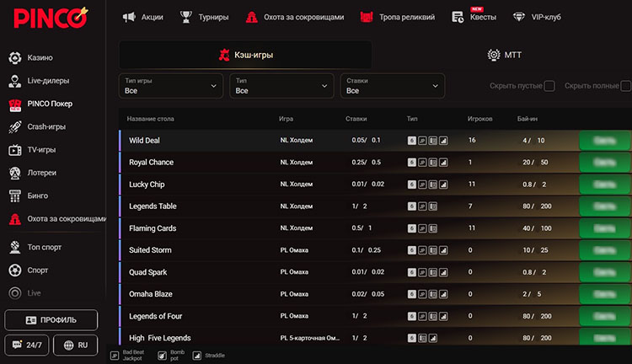Select the Crash-игры rocket icon
Screen dimensions: 632x364
coord(15,126)
